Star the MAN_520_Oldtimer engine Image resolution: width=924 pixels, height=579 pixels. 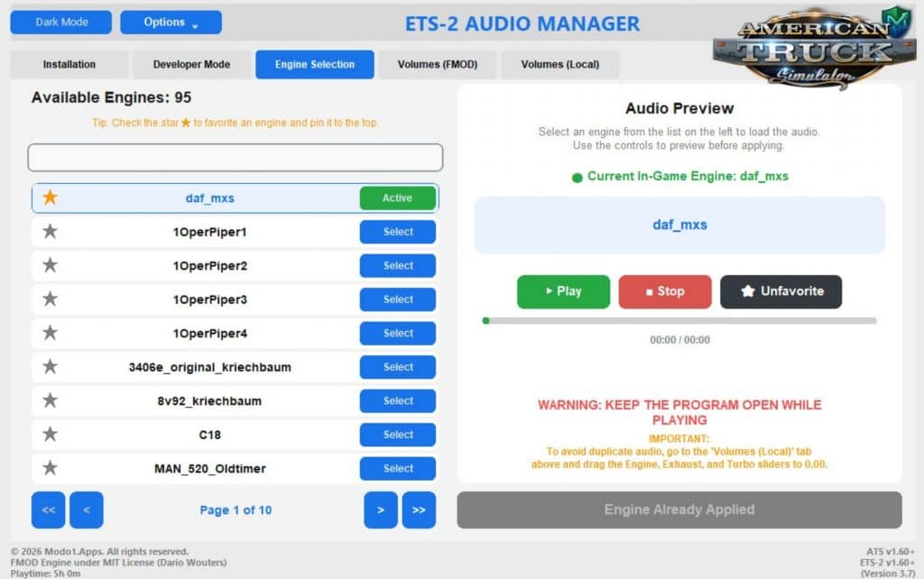pos(51,468)
